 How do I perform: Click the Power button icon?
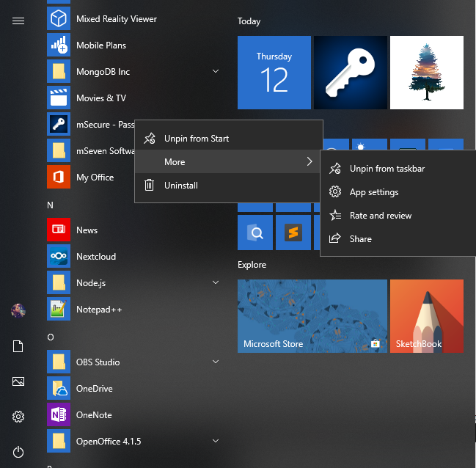[18, 452]
